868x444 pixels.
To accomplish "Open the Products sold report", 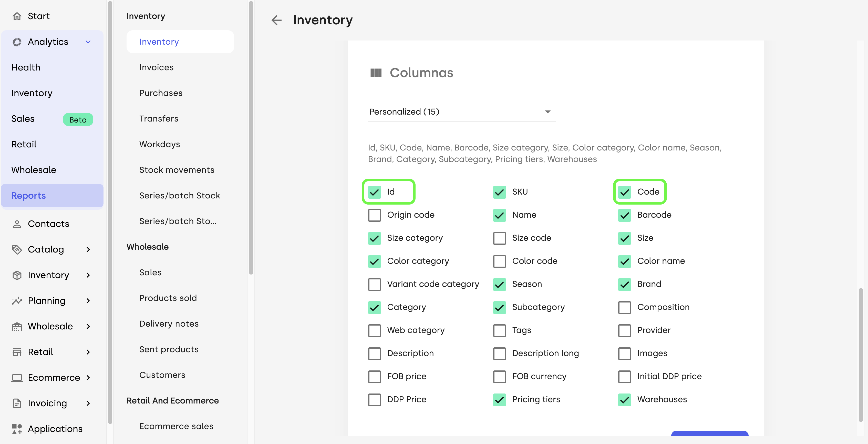I will [x=180, y=298].
